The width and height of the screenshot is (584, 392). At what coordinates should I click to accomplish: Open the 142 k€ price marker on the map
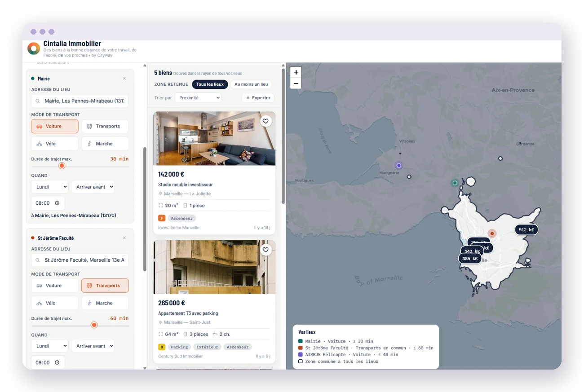(x=472, y=251)
